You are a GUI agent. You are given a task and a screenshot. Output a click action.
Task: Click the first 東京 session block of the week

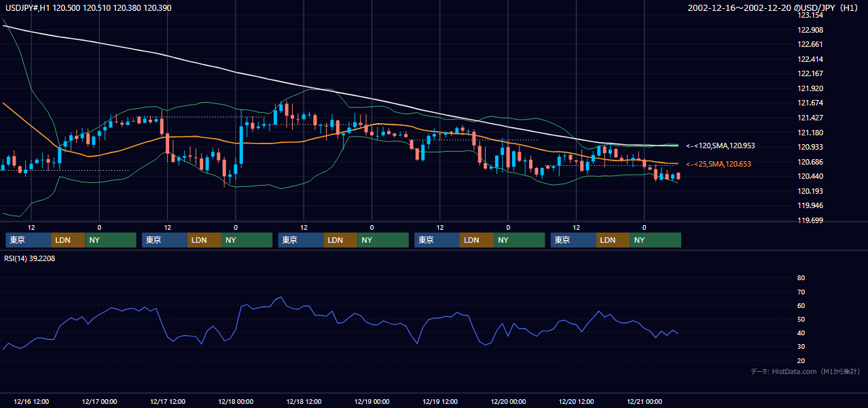point(29,240)
